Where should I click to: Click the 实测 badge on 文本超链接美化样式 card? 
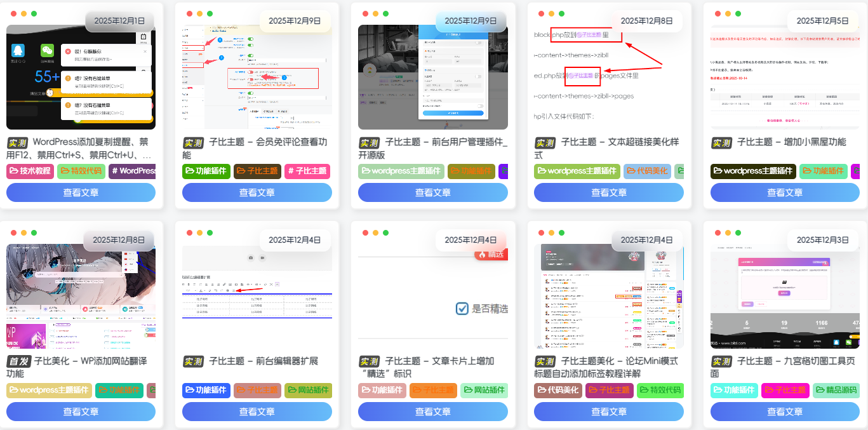point(547,143)
